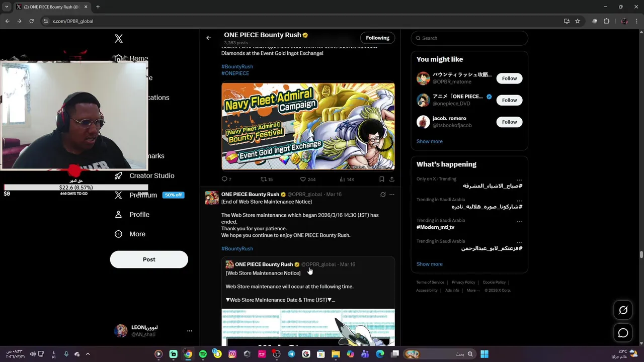
Task: Open options for the #Modern_mti_tv trend
Action: [519, 221]
